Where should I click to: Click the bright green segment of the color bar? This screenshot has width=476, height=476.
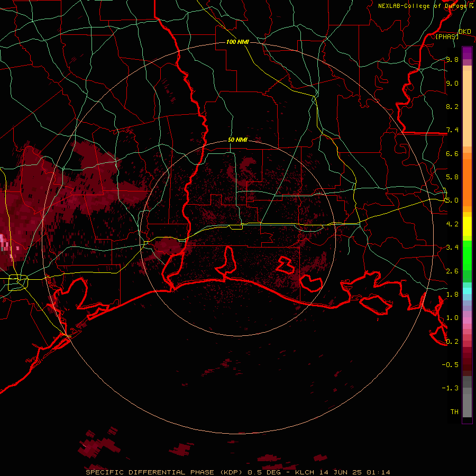point(467,255)
